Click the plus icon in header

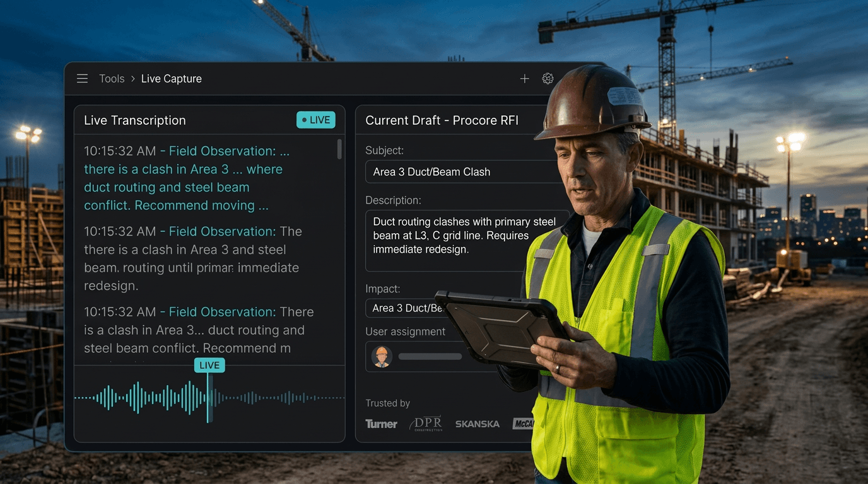pos(524,79)
